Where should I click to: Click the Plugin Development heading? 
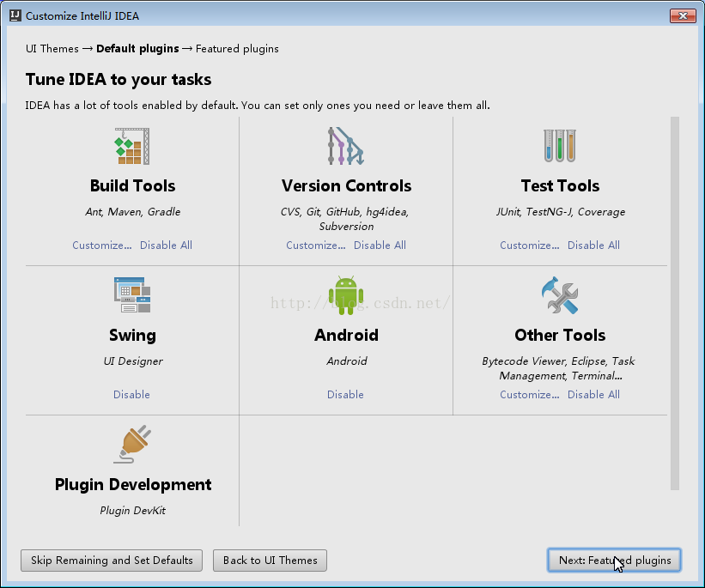click(133, 485)
